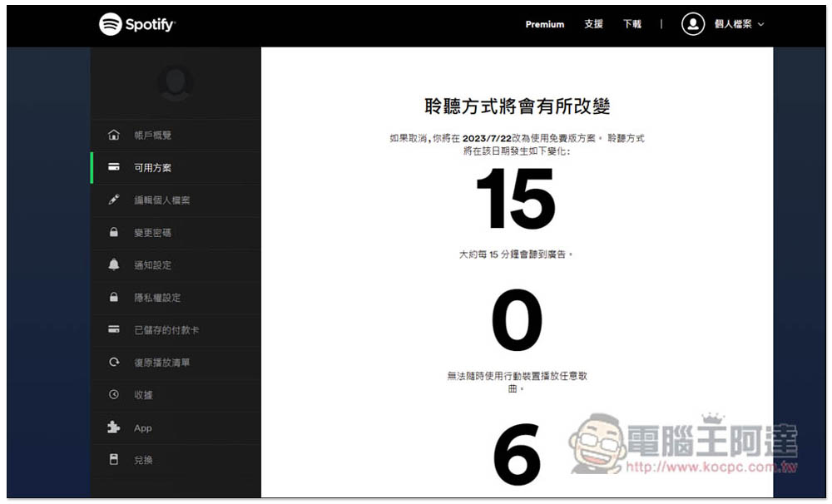832x504 pixels.
Task: Click the profile picture in the sidebar
Action: pos(176,82)
